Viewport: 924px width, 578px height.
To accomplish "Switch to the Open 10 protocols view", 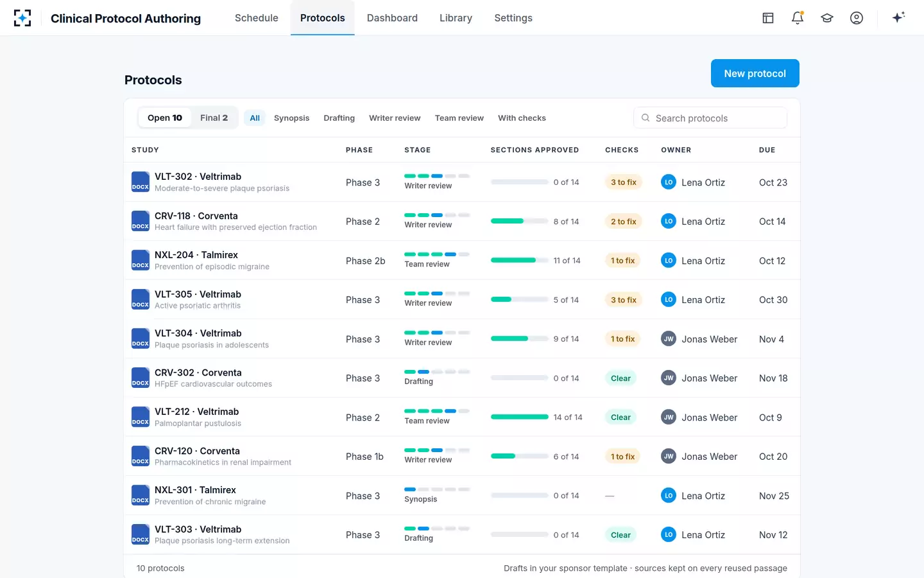I will [x=165, y=118].
